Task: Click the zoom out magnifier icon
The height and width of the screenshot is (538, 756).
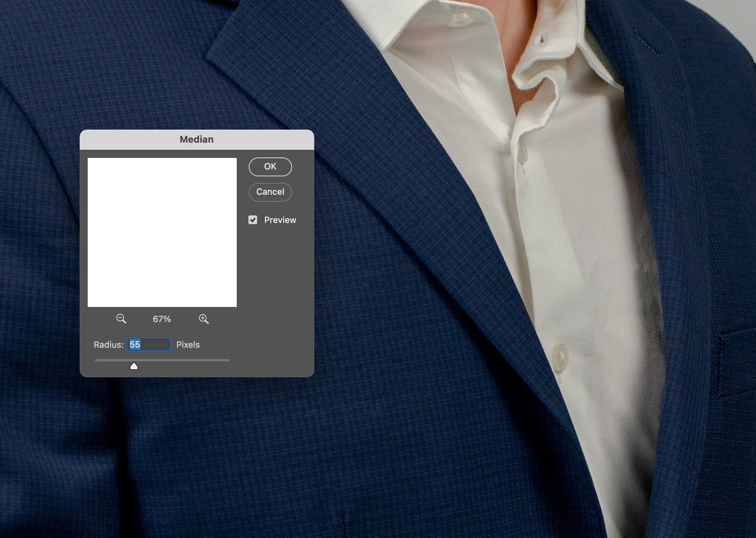Action: 121,319
